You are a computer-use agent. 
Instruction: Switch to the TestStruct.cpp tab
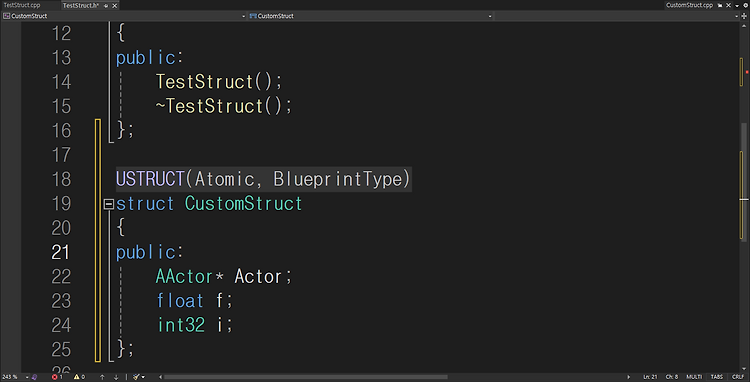tap(22, 5)
